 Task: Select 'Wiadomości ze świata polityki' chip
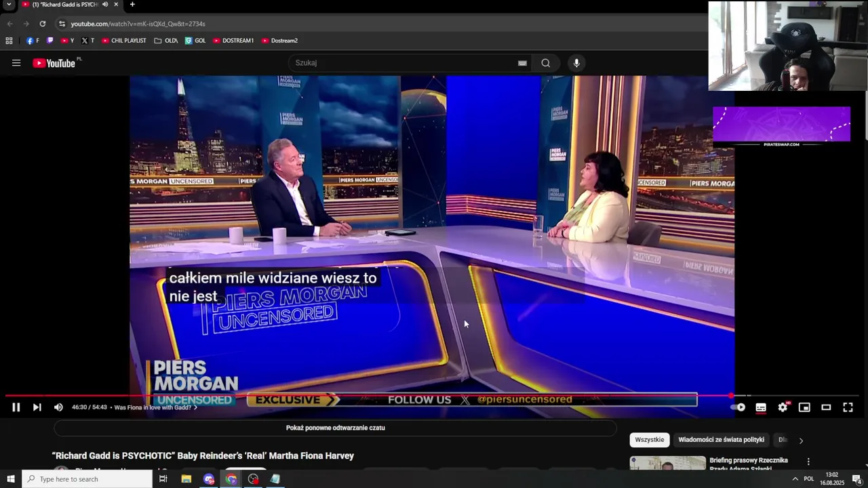click(721, 440)
